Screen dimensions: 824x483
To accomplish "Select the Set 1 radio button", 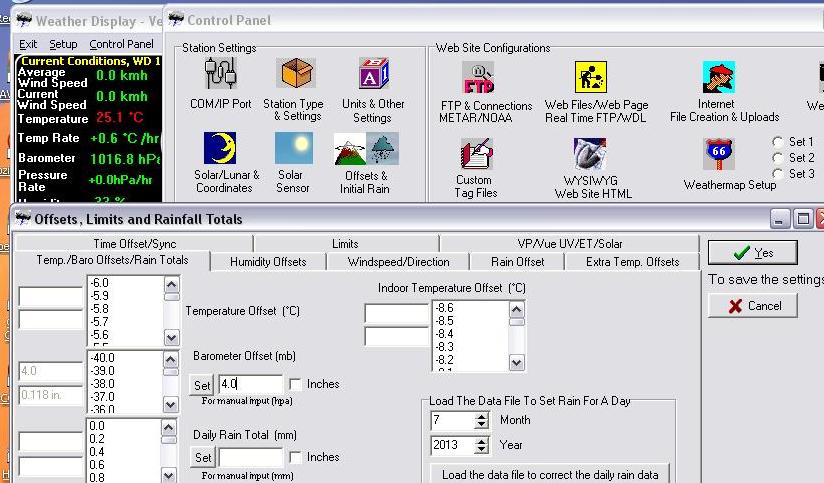I will [x=779, y=142].
